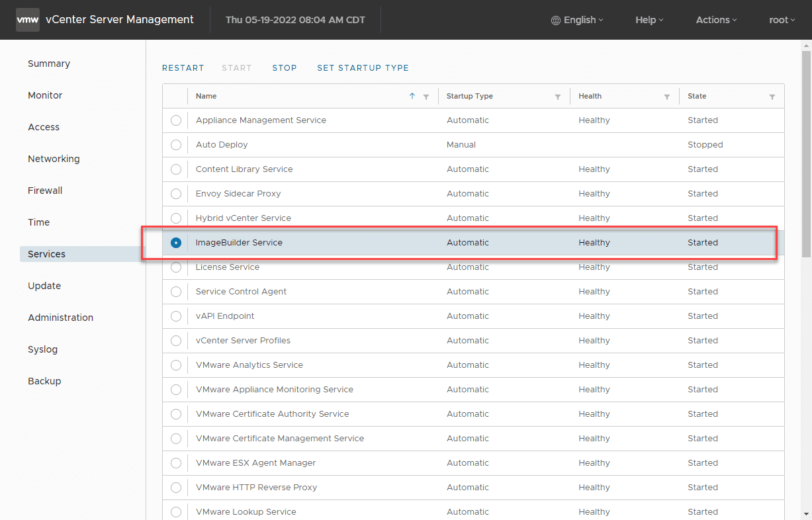Click the State column filter icon
Viewport: 812px width, 520px height.
point(772,97)
